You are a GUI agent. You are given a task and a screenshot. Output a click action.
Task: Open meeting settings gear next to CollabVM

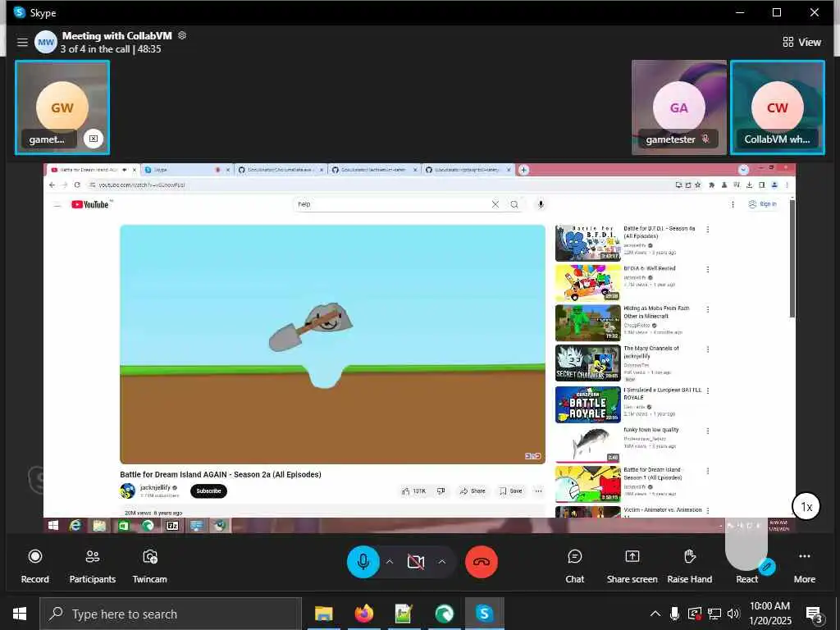point(182,35)
